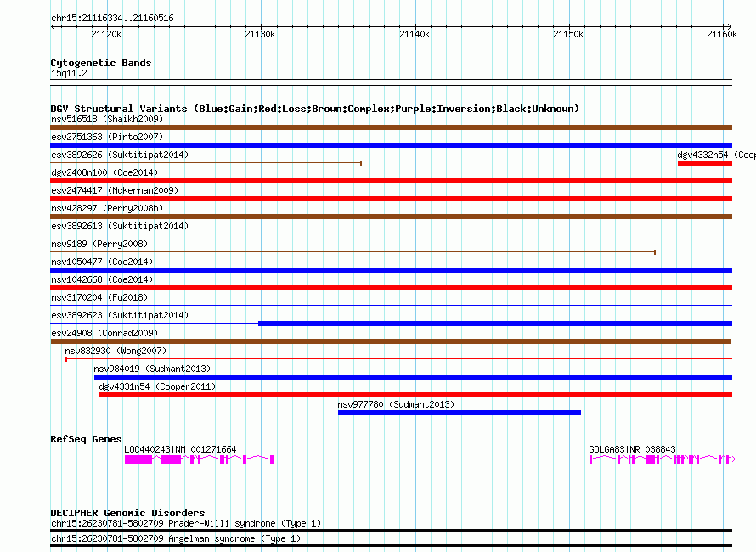Click the thin red nsv832930 loss line

pos(398,359)
